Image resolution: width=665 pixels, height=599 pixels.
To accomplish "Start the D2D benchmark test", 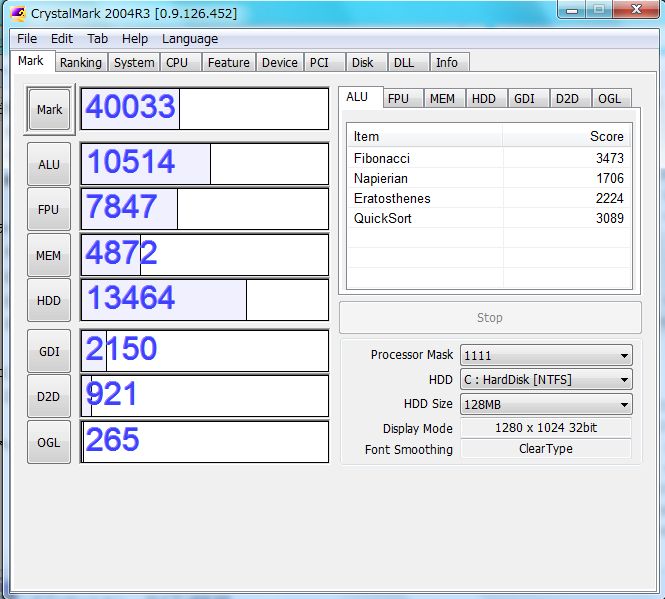I will click(x=49, y=397).
